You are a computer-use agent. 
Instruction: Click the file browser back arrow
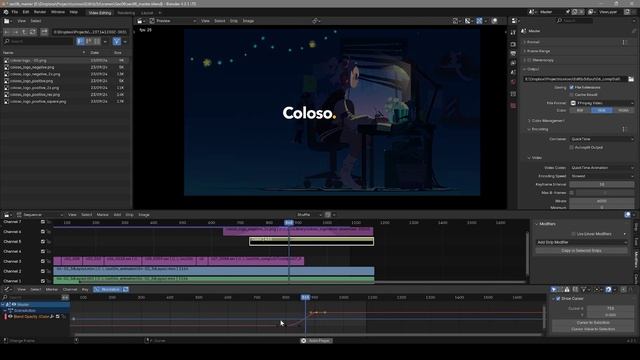click(7, 32)
